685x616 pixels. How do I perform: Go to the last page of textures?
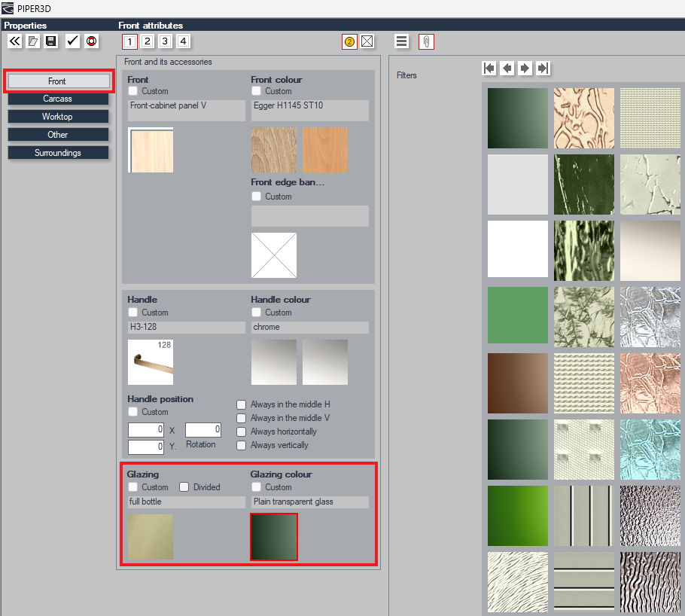click(543, 69)
